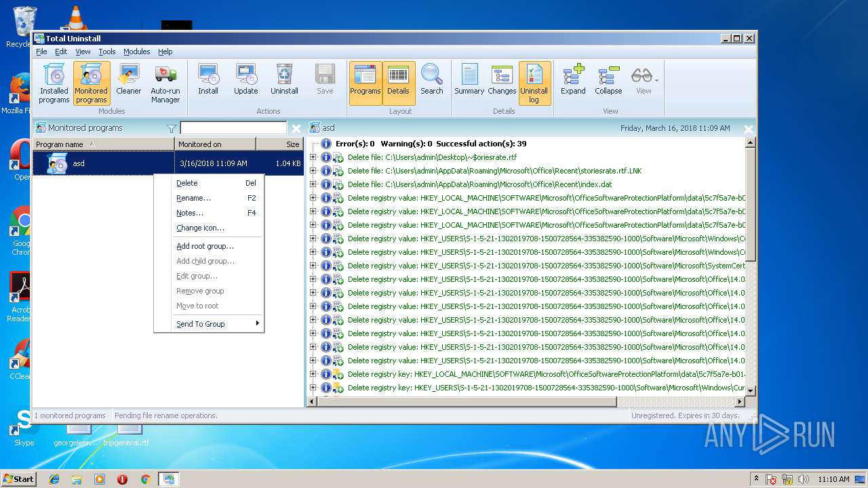Expand Delete registry key HKEY_LOCAL_MACHINE entry
The width and height of the screenshot is (868, 488).
pyautogui.click(x=313, y=374)
